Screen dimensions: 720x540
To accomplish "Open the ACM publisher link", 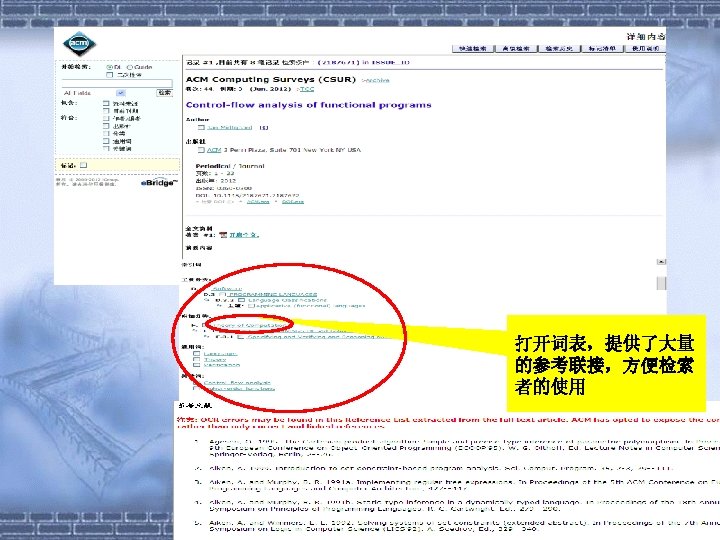I will 214,150.
